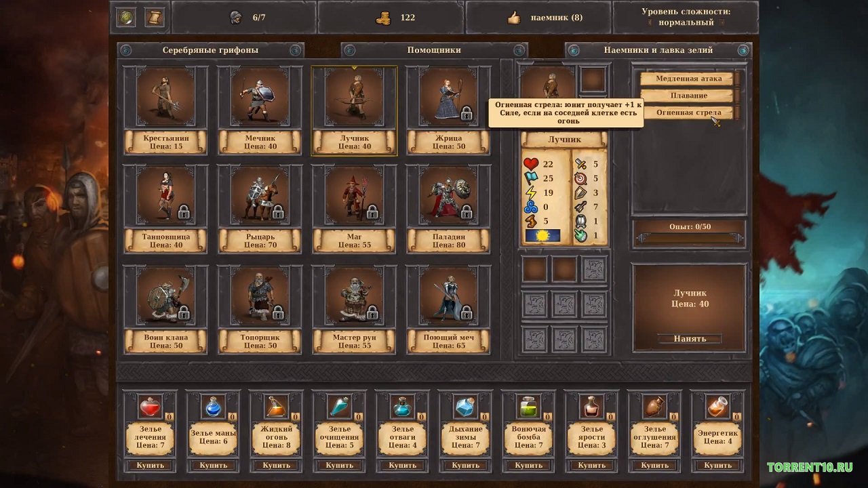Click the crossed swords attack icon
868x488 pixels.
(580, 163)
